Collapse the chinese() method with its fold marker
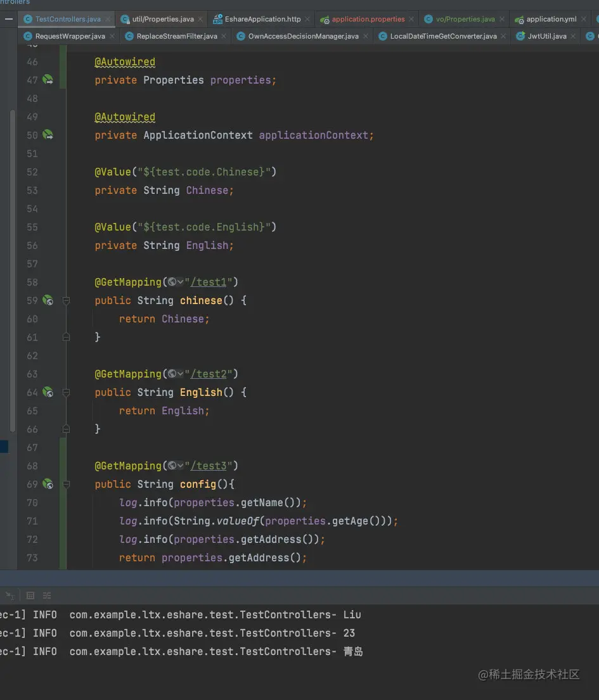The height and width of the screenshot is (700, 599). 66,300
